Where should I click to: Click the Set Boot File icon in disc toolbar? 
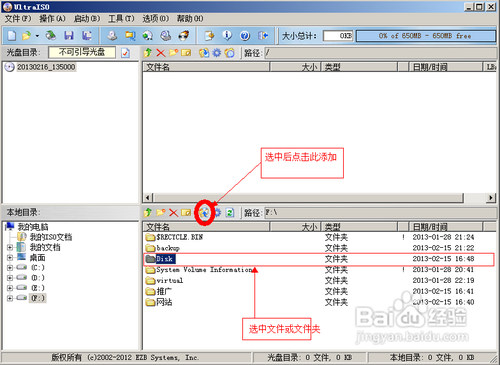coord(229,53)
